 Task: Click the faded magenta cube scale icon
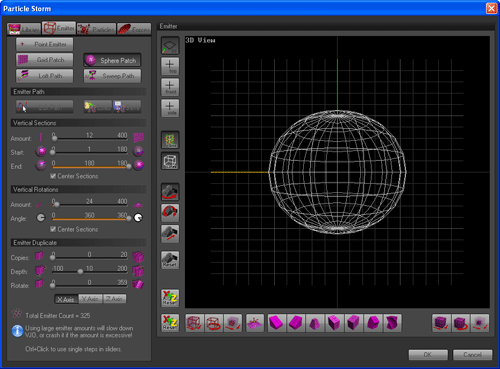(480, 323)
